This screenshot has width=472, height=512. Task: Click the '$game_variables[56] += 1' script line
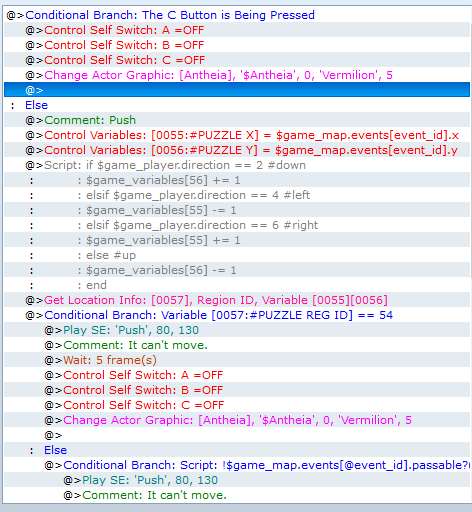point(237,180)
